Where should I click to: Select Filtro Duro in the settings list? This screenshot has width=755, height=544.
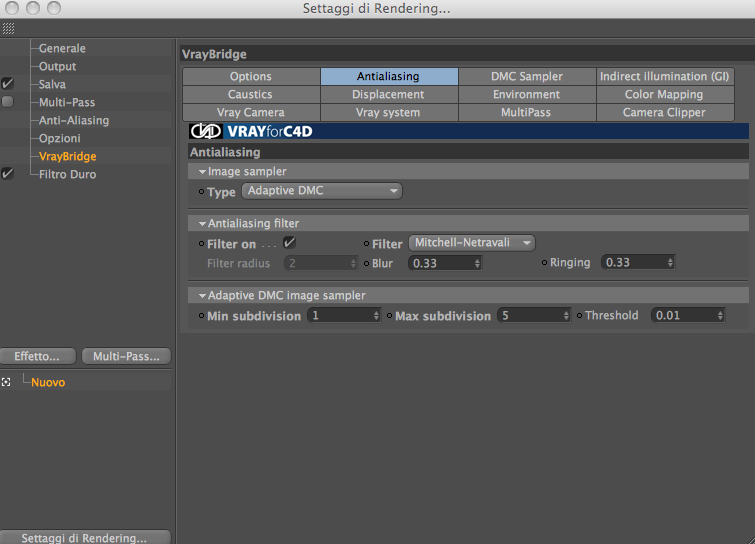[67, 174]
